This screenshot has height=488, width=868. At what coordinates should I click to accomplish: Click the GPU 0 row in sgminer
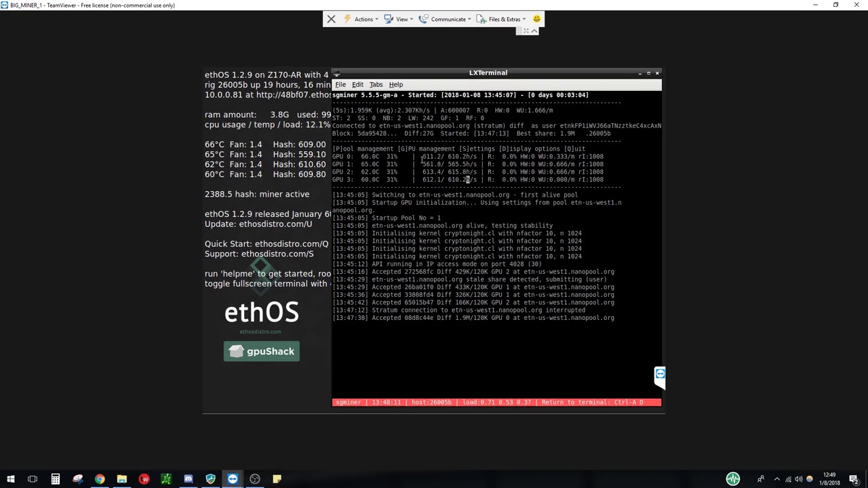[468, 157]
